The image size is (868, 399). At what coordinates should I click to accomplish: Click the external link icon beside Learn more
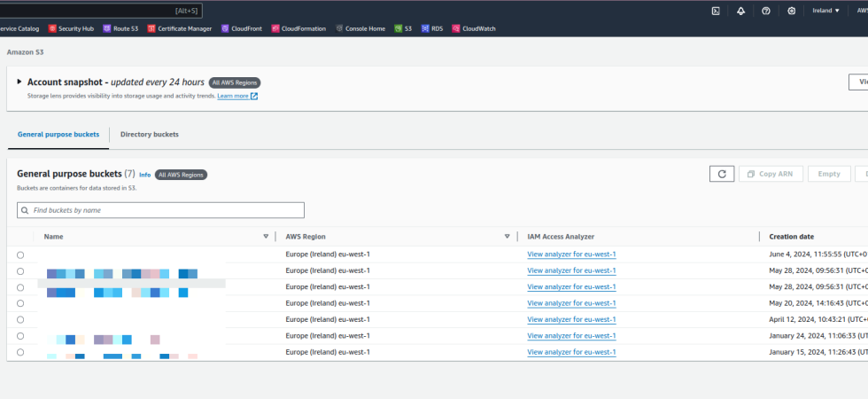(254, 96)
